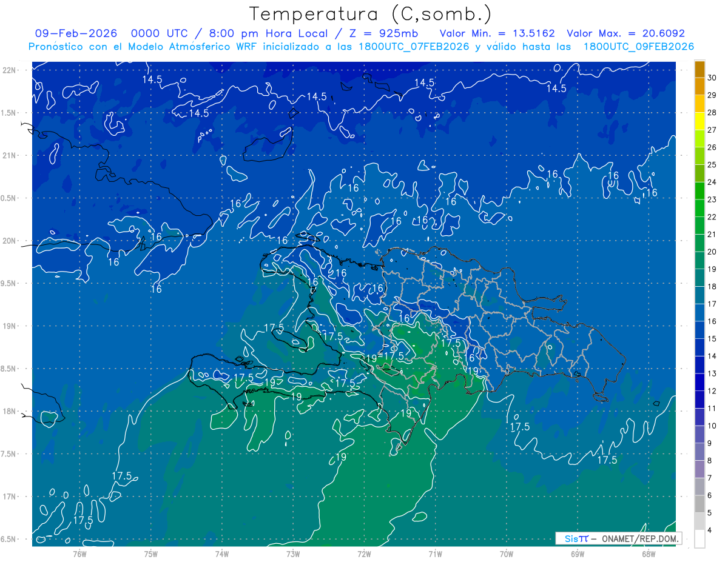Click the '18N' latitude axis label

(x=10, y=411)
